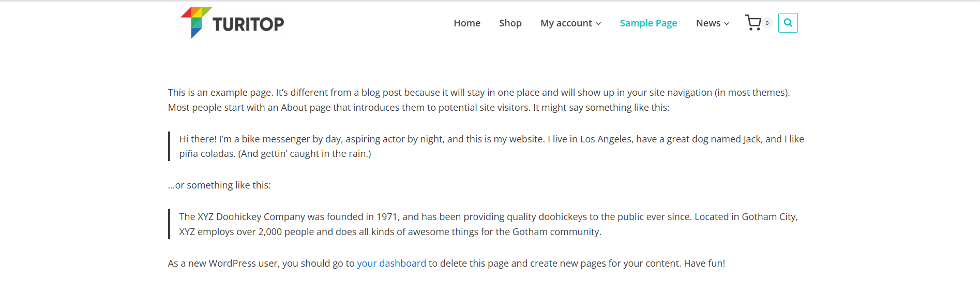Click the bar beside the bike messenger quote
The width and height of the screenshot is (980, 291).
tap(169, 146)
